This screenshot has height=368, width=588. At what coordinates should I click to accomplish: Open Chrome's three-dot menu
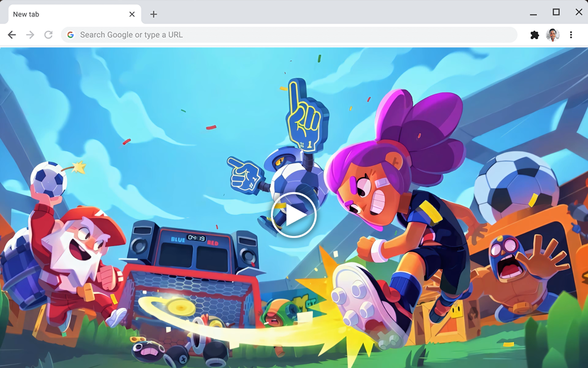coord(571,35)
